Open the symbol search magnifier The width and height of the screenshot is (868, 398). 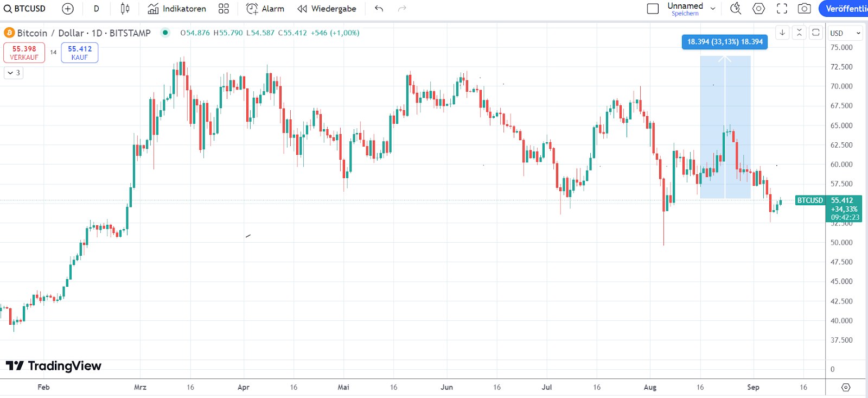click(7, 8)
